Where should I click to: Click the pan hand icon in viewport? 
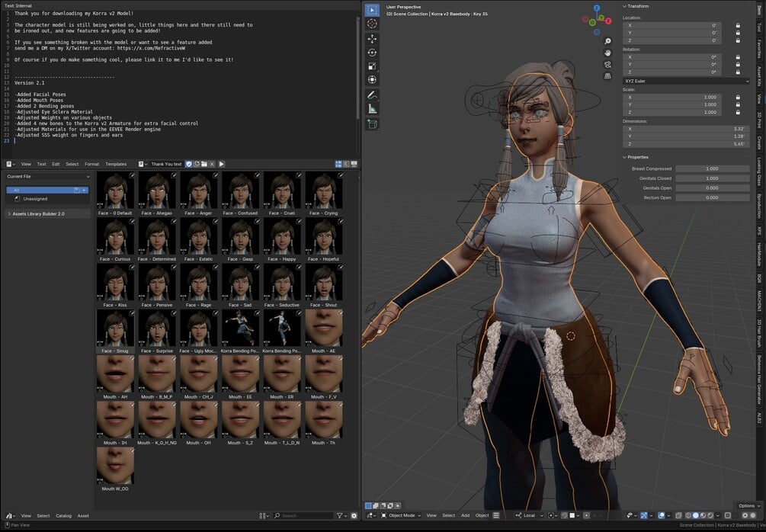click(x=607, y=53)
